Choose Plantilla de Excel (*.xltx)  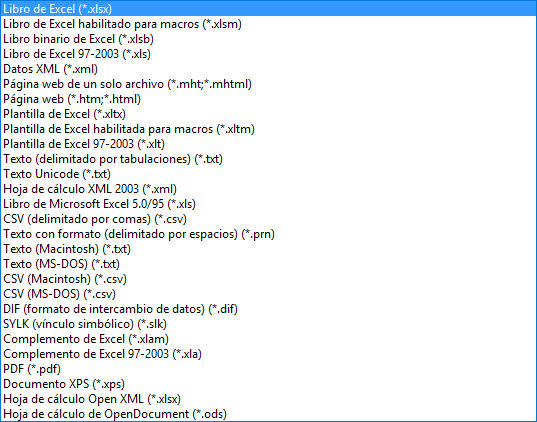click(268, 114)
